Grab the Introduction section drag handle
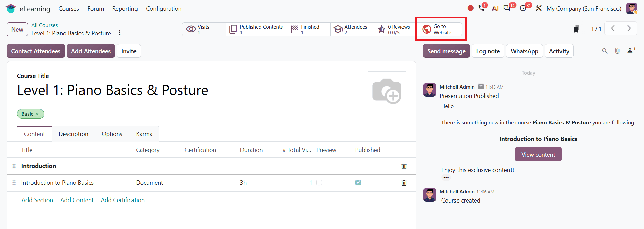Screen dimensions: 644x229 [14, 166]
